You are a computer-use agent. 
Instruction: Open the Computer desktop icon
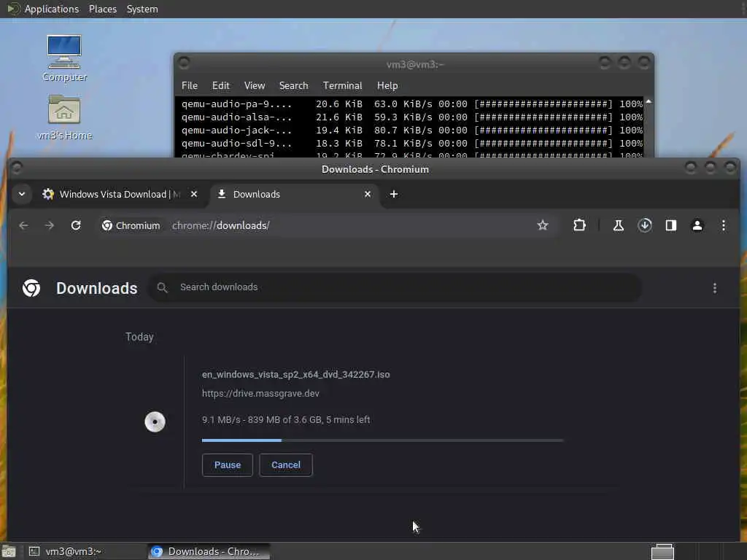pos(64,58)
